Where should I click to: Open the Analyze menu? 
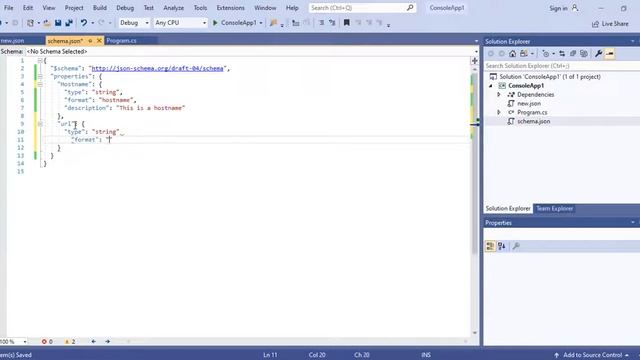pos(173,8)
